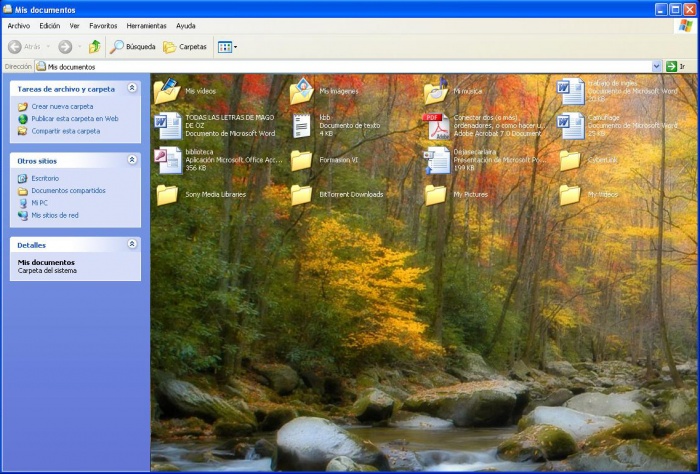Click the Mis sitios de red icon

click(22, 215)
